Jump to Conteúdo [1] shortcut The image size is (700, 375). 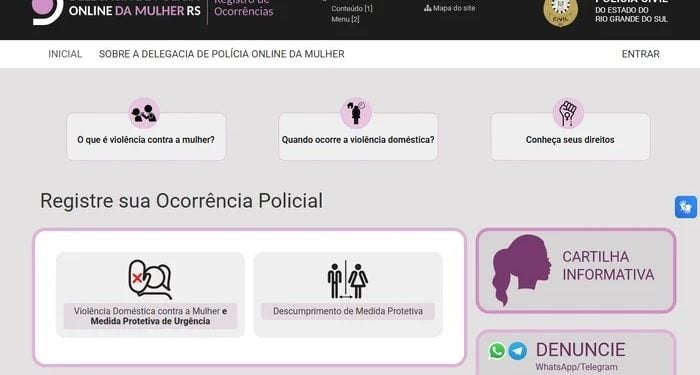351,8
